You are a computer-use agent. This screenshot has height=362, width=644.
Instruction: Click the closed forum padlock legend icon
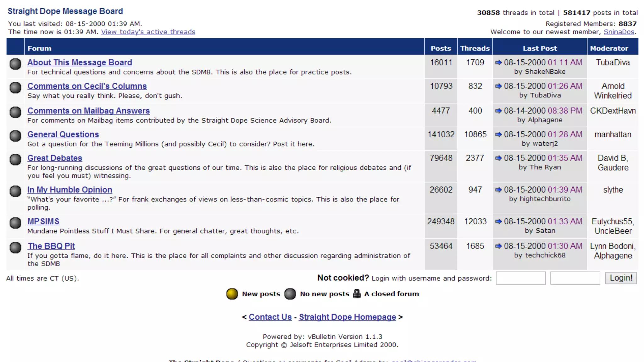[357, 294]
